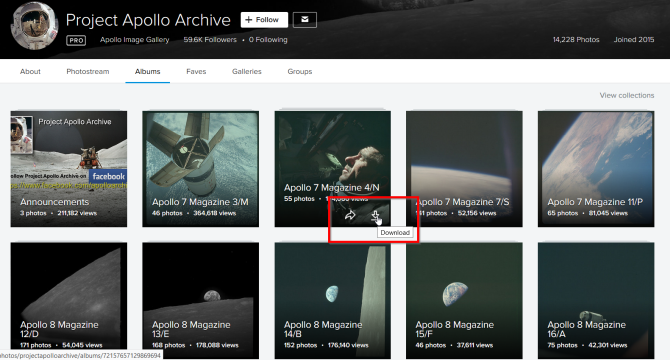
Task: Follow Project Apollo Archive
Action: (x=264, y=20)
